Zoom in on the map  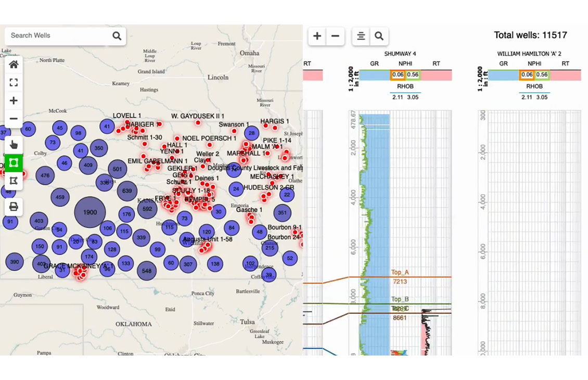click(14, 100)
